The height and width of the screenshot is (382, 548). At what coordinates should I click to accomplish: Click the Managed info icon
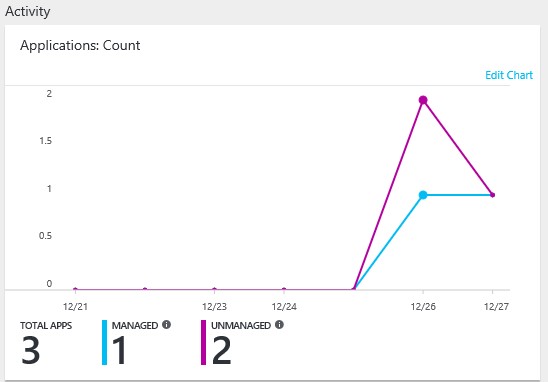[166, 325]
